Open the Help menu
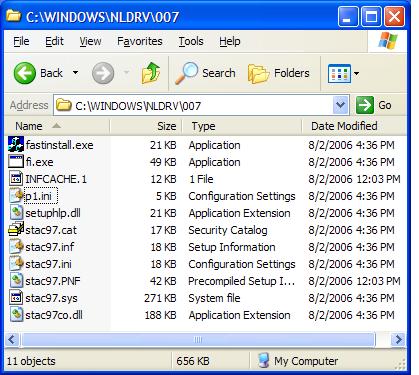The width and height of the screenshot is (419, 375). [x=230, y=41]
